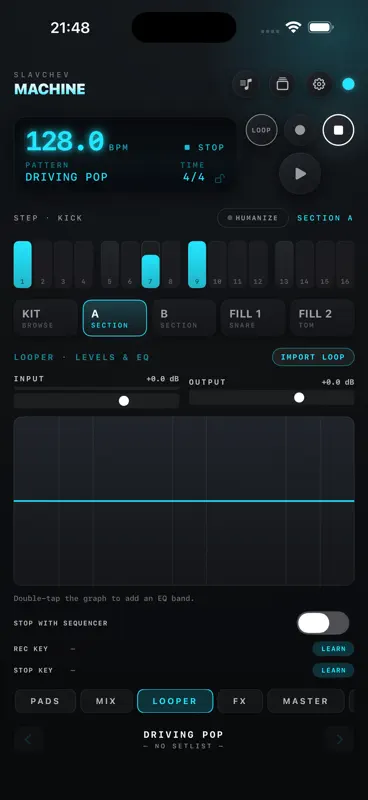Viewport: 368px width, 800px height.
Task: Switch to the PADS tab
Action: (x=45, y=701)
